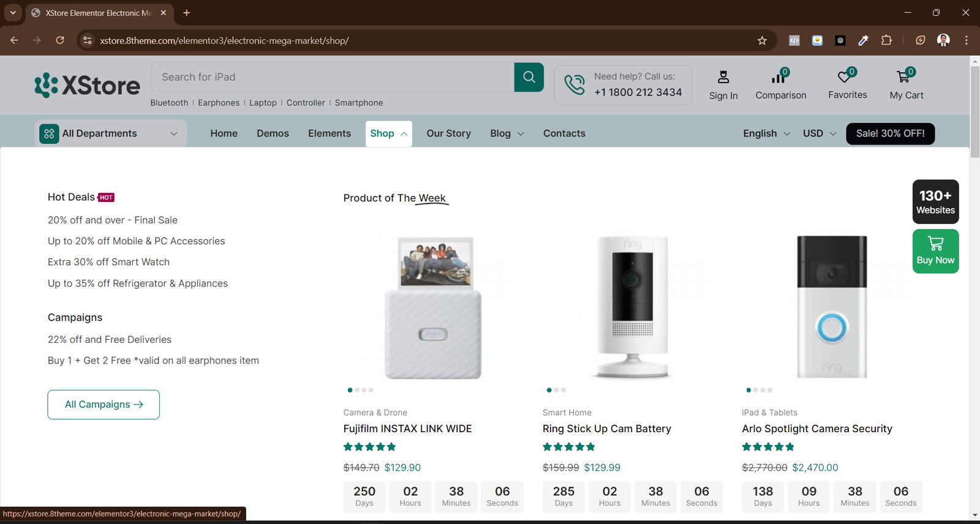Reload the page
980x524 pixels.
(60, 40)
